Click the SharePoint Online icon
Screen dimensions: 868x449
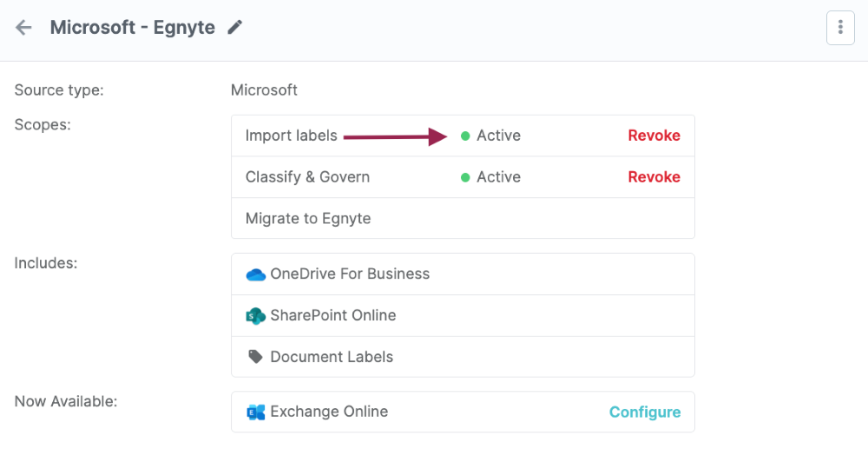[256, 315]
